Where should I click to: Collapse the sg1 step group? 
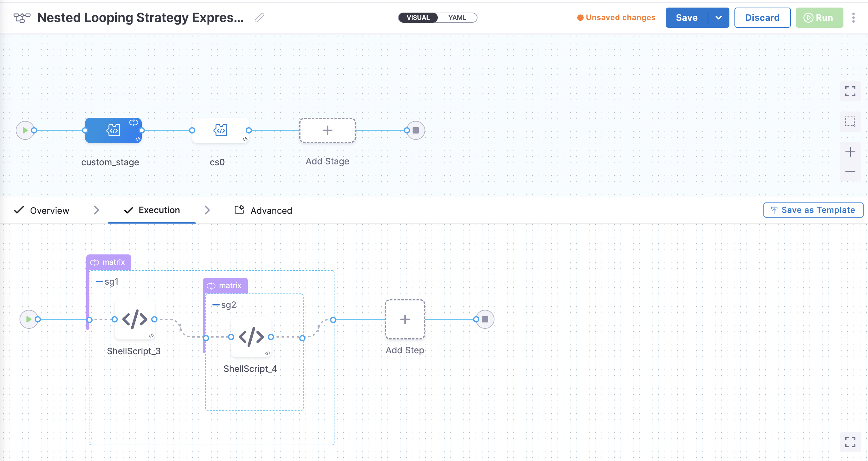(x=100, y=282)
